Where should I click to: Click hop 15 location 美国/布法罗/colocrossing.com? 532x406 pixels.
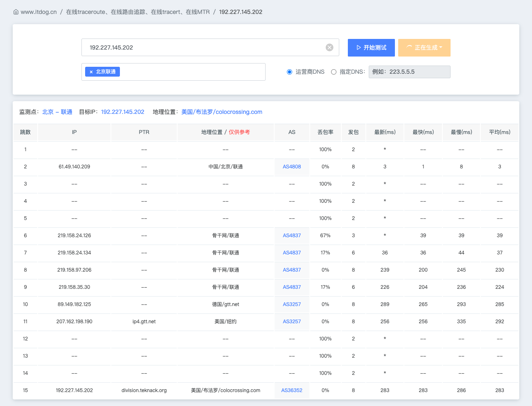(x=225, y=390)
